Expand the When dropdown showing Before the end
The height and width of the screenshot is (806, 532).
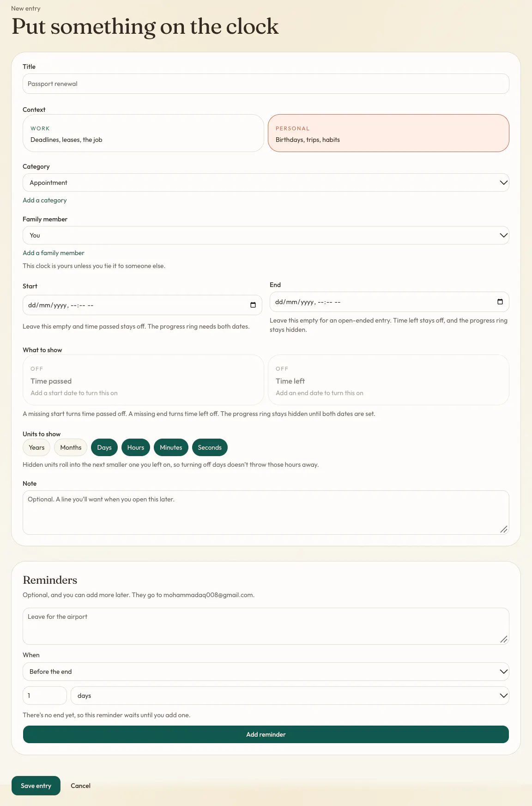click(266, 672)
